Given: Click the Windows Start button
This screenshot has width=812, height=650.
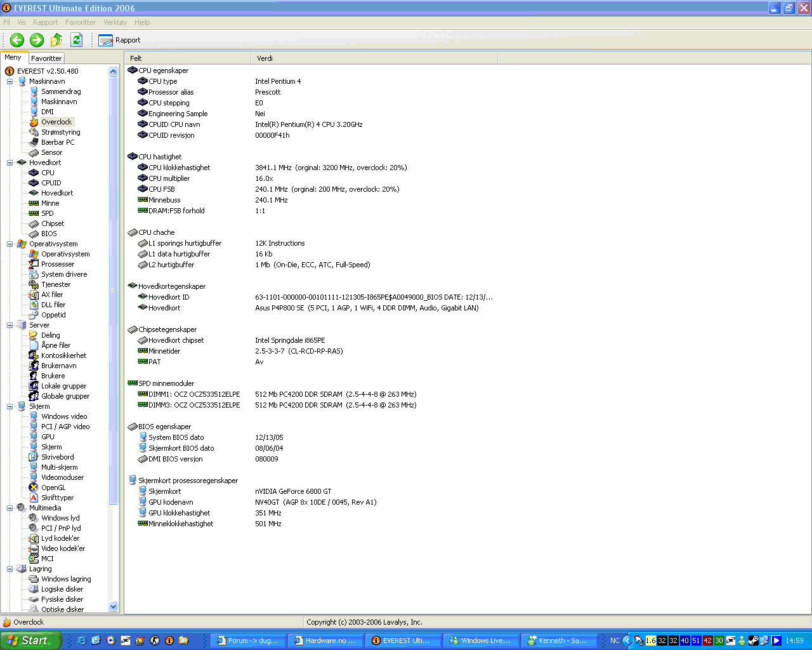Looking at the screenshot, I should point(30,640).
